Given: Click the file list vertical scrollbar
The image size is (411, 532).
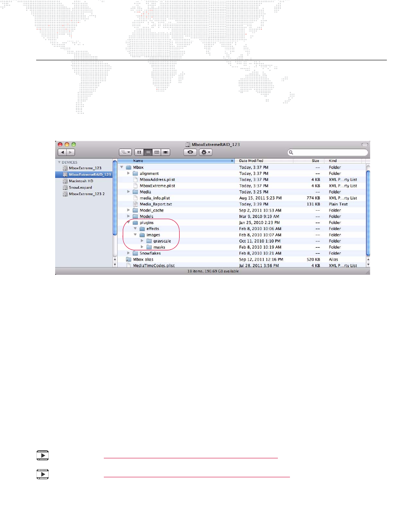Looking at the screenshot, I should 368,213.
